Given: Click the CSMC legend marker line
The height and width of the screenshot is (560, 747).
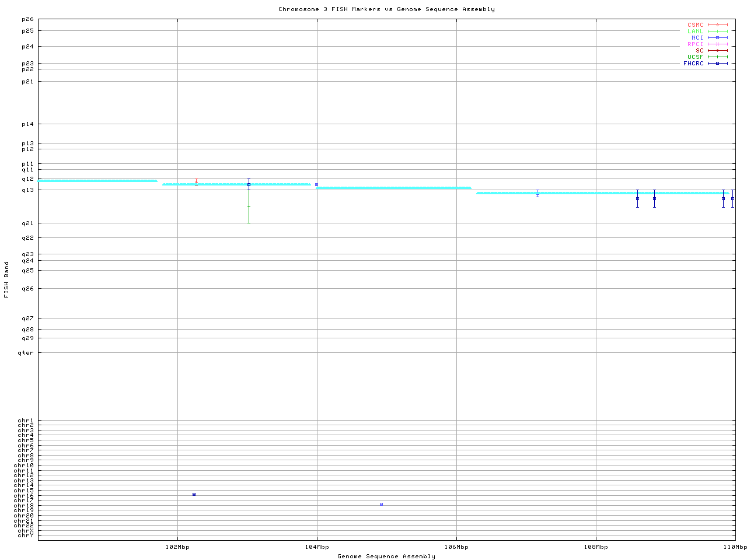Looking at the screenshot, I should click(x=718, y=25).
